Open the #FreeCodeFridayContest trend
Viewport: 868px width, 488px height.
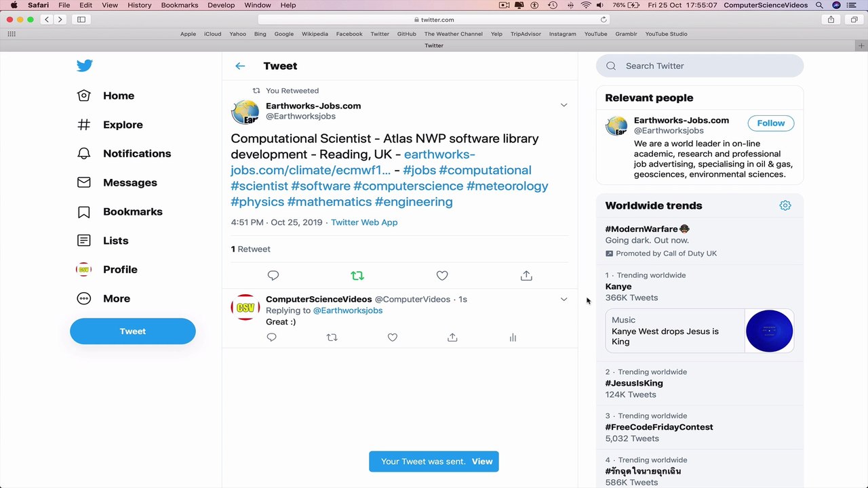click(659, 428)
